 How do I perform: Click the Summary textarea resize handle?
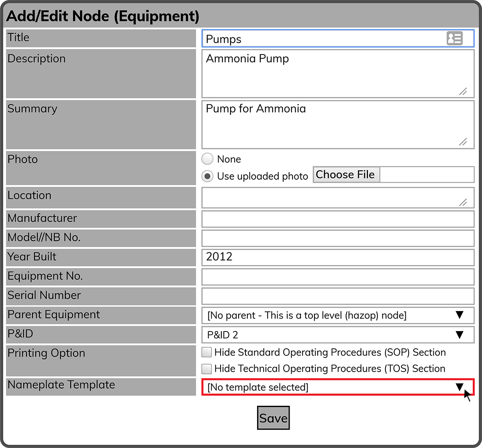[463, 142]
